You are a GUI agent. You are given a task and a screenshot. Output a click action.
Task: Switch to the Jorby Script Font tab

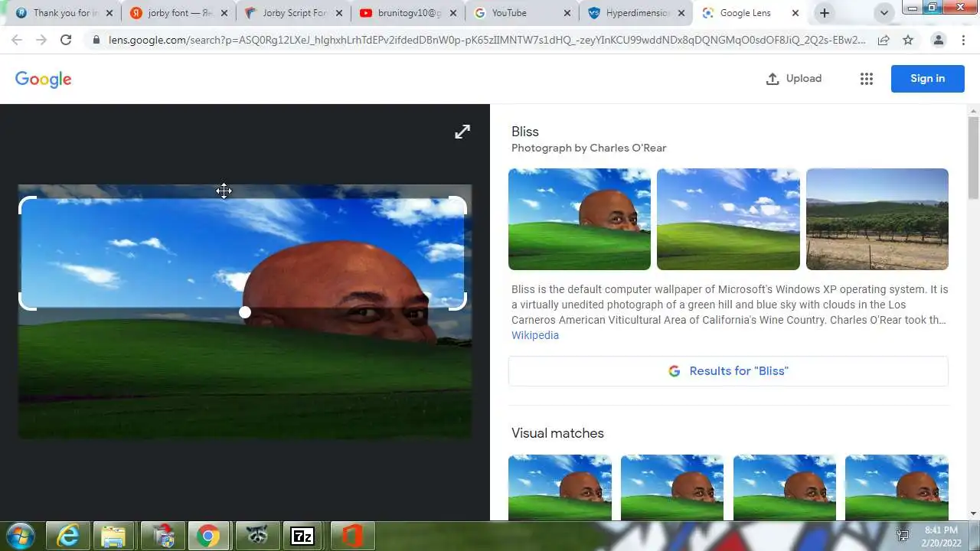292,13
